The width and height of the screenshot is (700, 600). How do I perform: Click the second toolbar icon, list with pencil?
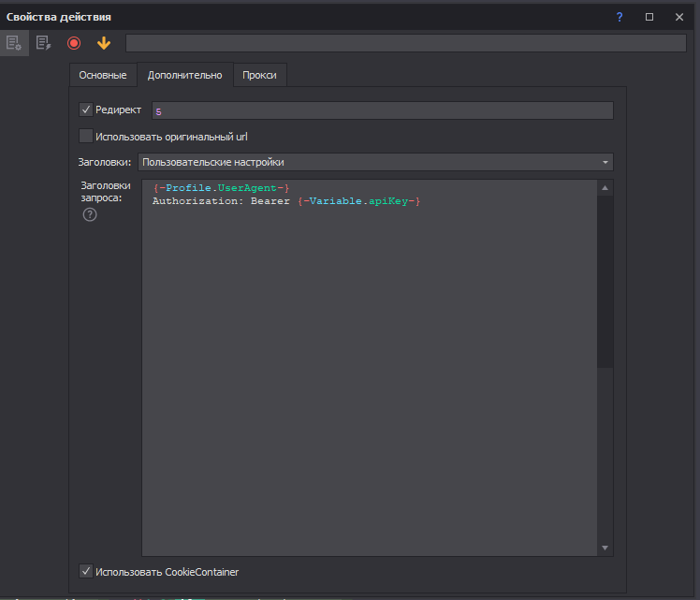43,43
